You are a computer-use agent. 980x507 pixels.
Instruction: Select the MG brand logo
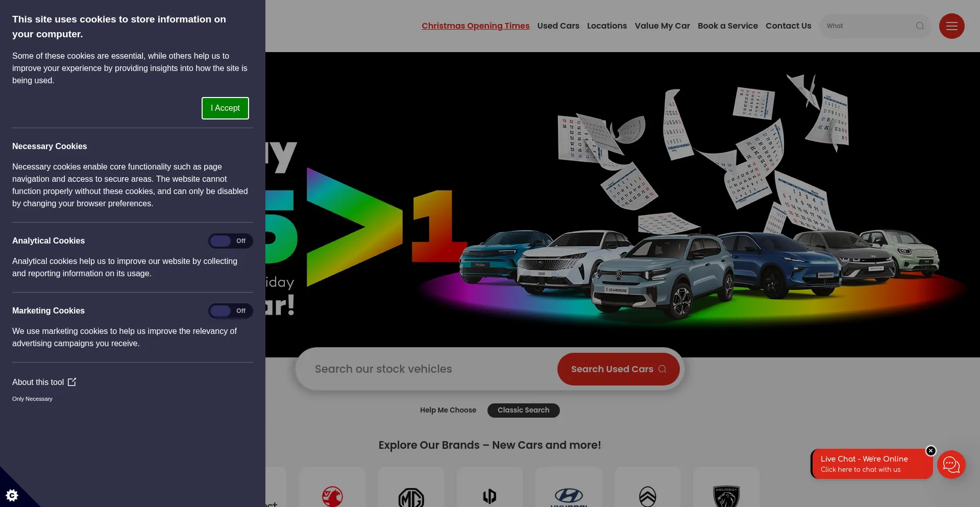click(411, 496)
